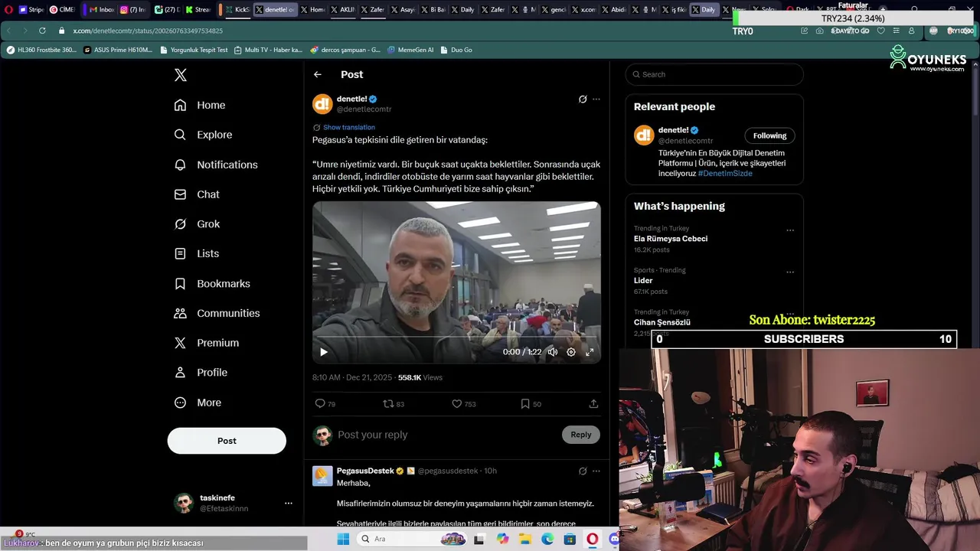Open the Home timeline
Image resolution: width=980 pixels, height=551 pixels.
click(200, 105)
